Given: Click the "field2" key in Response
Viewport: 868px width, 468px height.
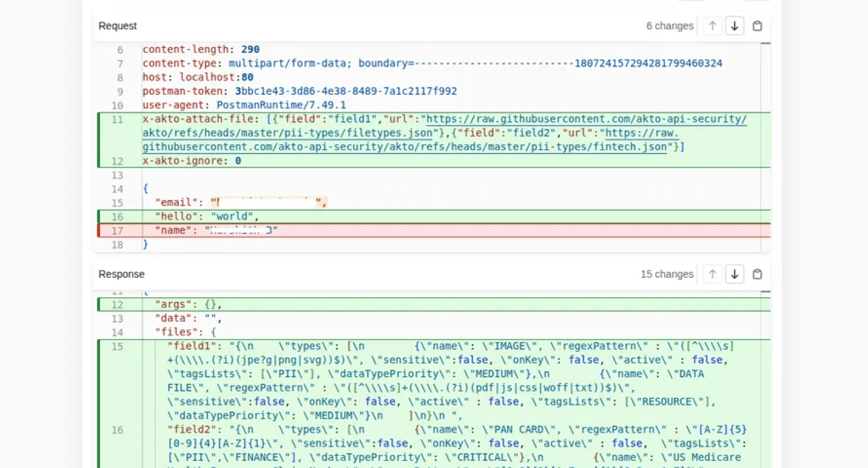Looking at the screenshot, I should click(191, 429).
